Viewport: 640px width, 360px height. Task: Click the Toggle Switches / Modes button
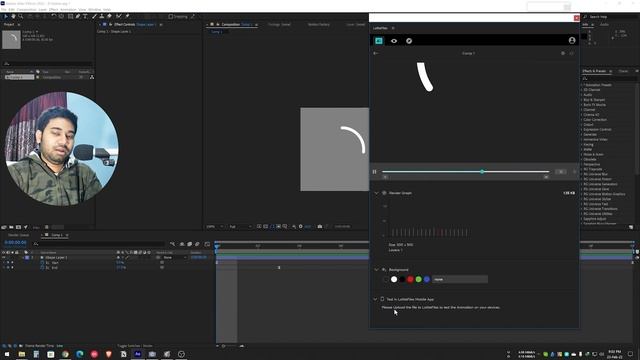(x=134, y=346)
